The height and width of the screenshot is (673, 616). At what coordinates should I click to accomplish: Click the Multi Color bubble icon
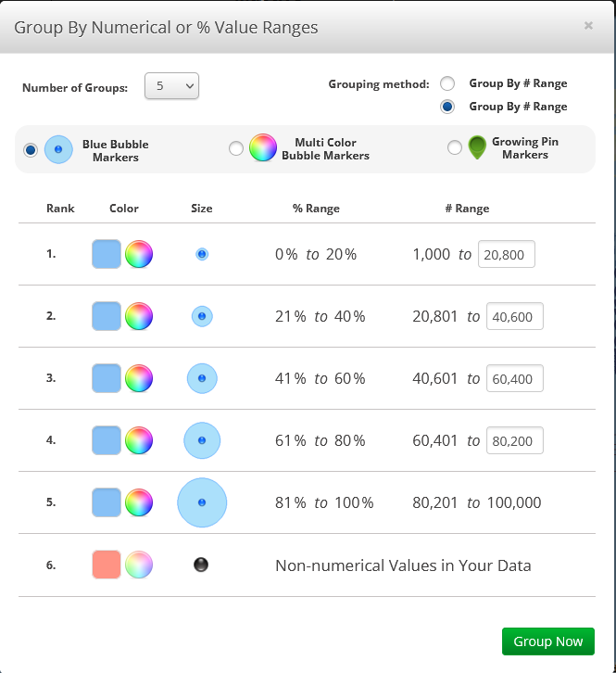(x=263, y=147)
